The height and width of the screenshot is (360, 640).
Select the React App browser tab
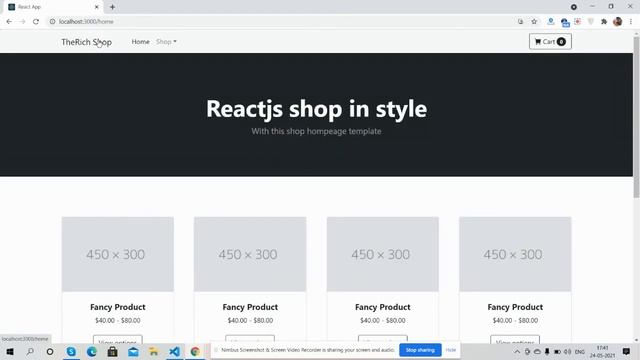point(53,7)
